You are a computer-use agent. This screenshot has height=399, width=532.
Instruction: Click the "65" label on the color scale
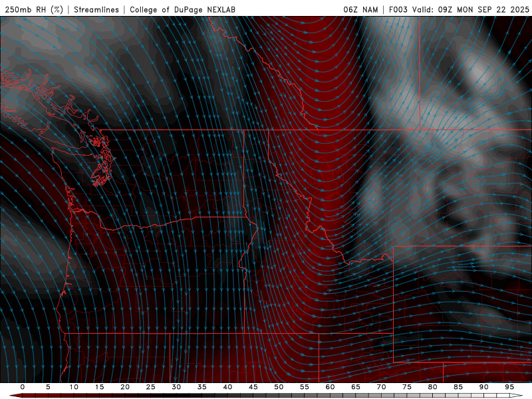click(x=356, y=387)
